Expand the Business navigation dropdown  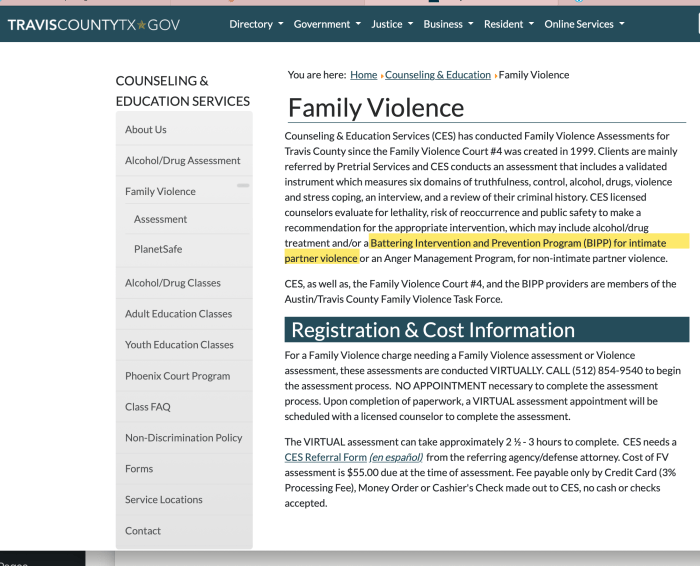coord(448,24)
